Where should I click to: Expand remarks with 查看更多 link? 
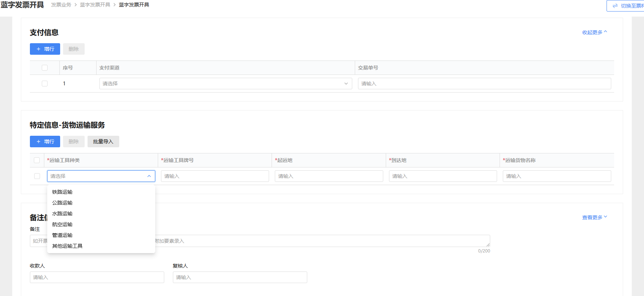(x=594, y=217)
